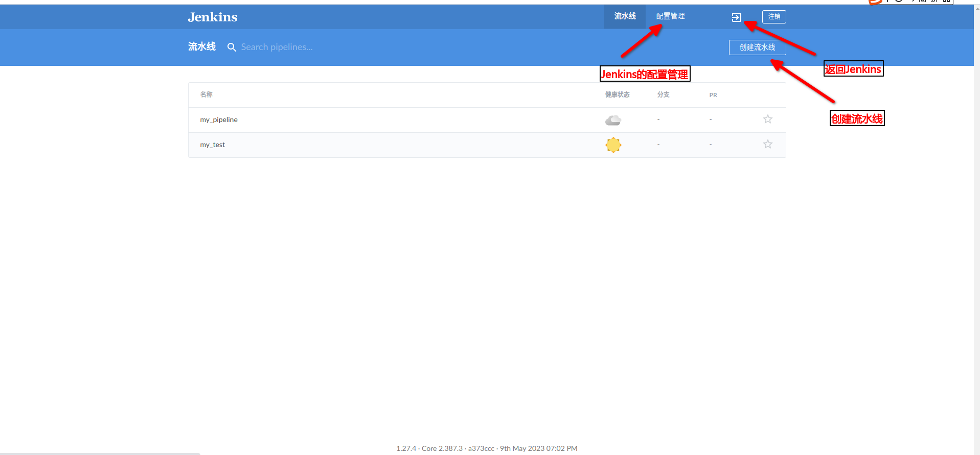This screenshot has height=455, width=980.
Task: Open the my_test pipeline
Action: click(212, 145)
